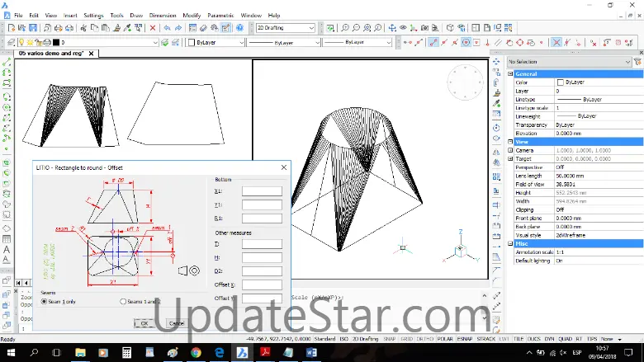Open the Dimension menu
Image resolution: width=644 pixels, height=362 pixels.
(x=163, y=15)
